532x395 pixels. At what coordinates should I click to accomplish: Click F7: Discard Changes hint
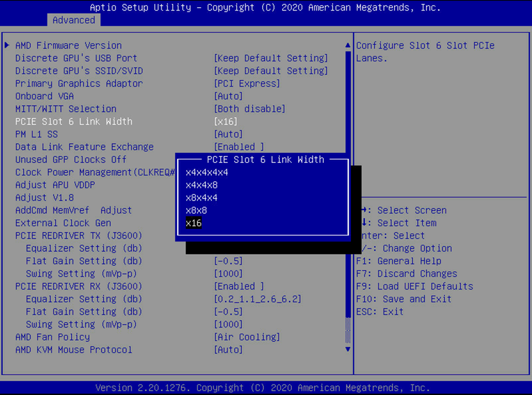[x=407, y=274]
